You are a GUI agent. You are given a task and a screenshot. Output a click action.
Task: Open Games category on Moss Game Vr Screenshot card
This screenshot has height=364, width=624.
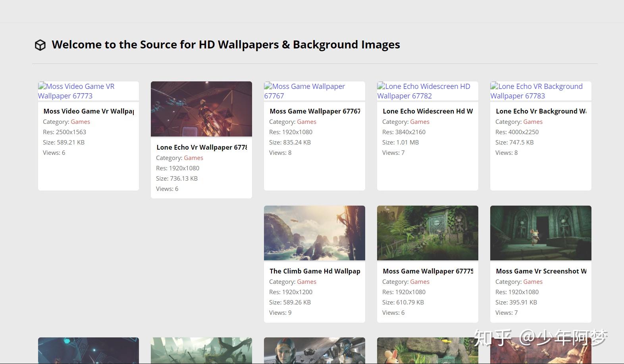[x=533, y=282]
